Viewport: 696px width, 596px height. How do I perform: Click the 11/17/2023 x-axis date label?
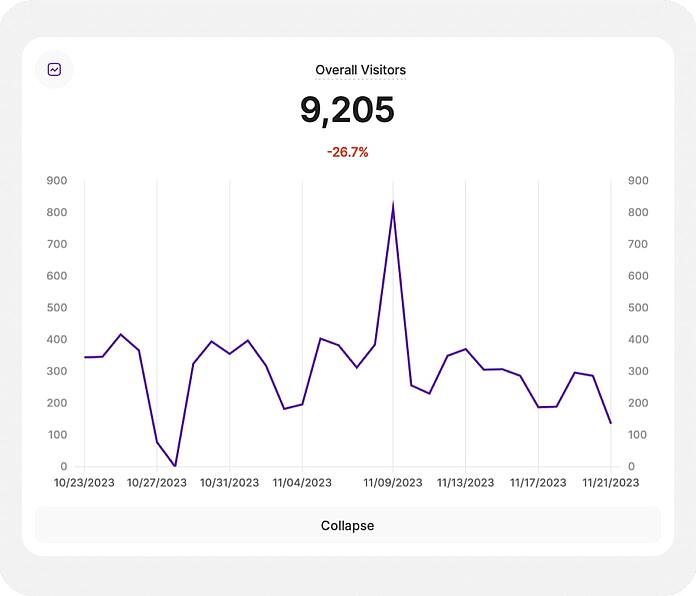pyautogui.click(x=538, y=482)
